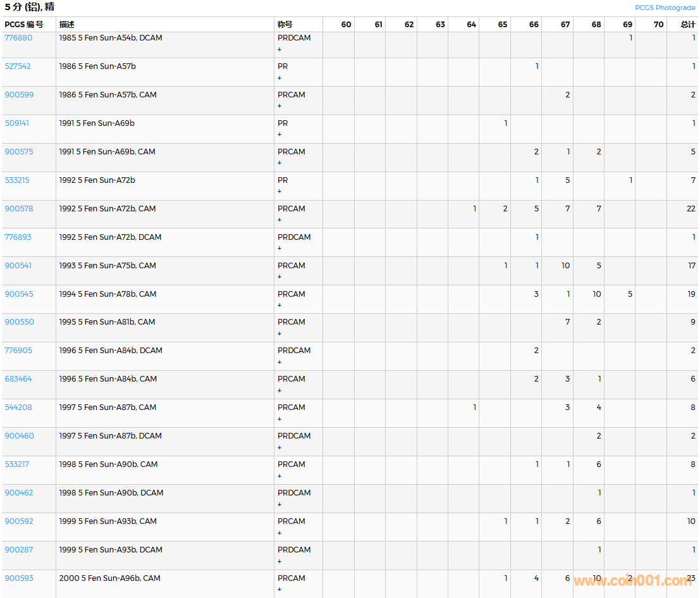Expand plus under 1986 Sun-A57b PR row

(x=279, y=78)
